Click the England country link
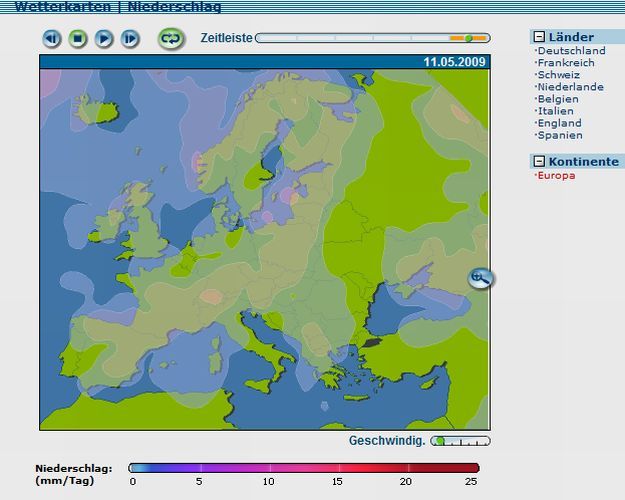625x500 pixels. [559, 123]
